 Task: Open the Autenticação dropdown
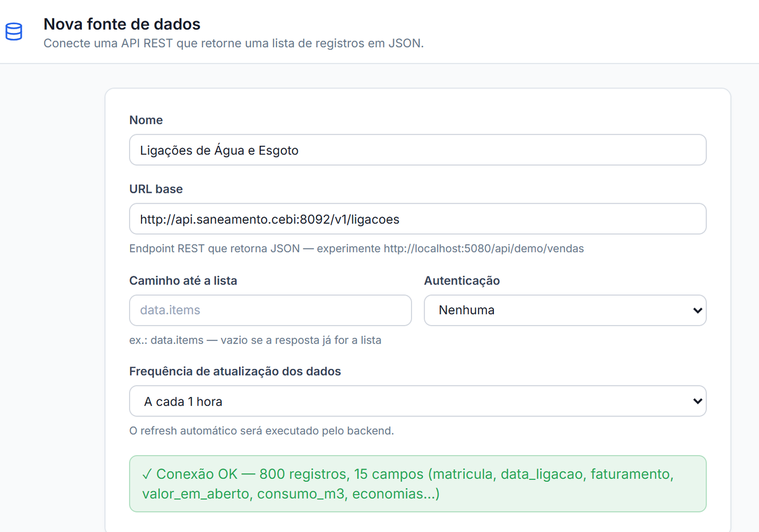click(565, 310)
